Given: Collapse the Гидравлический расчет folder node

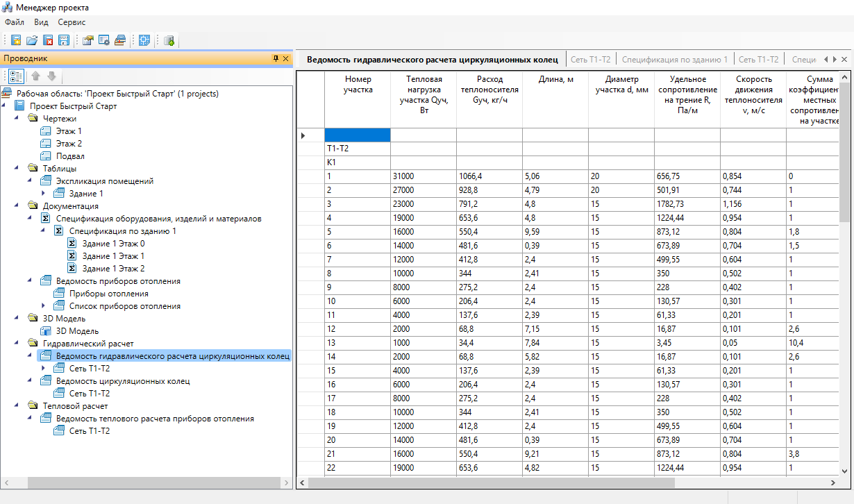Looking at the screenshot, I should 17,344.
